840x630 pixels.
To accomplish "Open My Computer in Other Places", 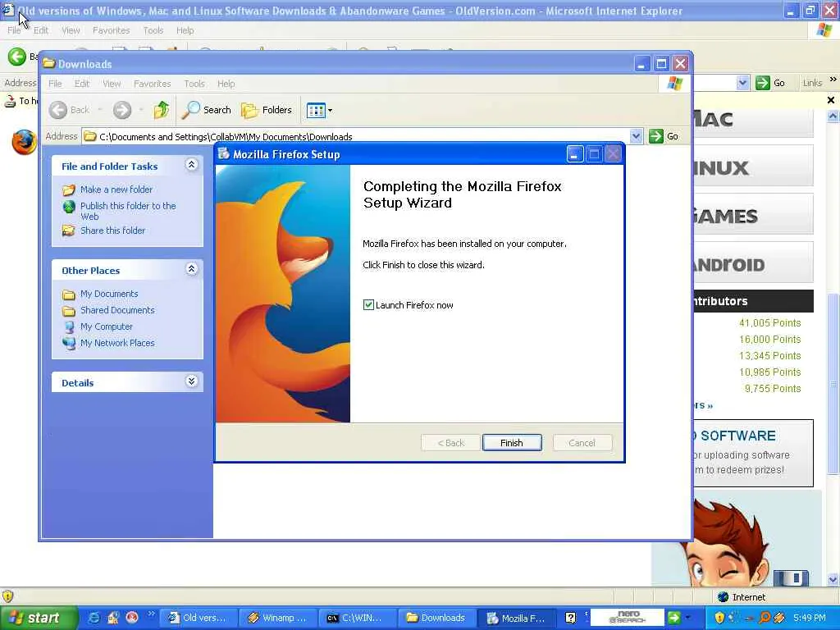I will [x=106, y=326].
